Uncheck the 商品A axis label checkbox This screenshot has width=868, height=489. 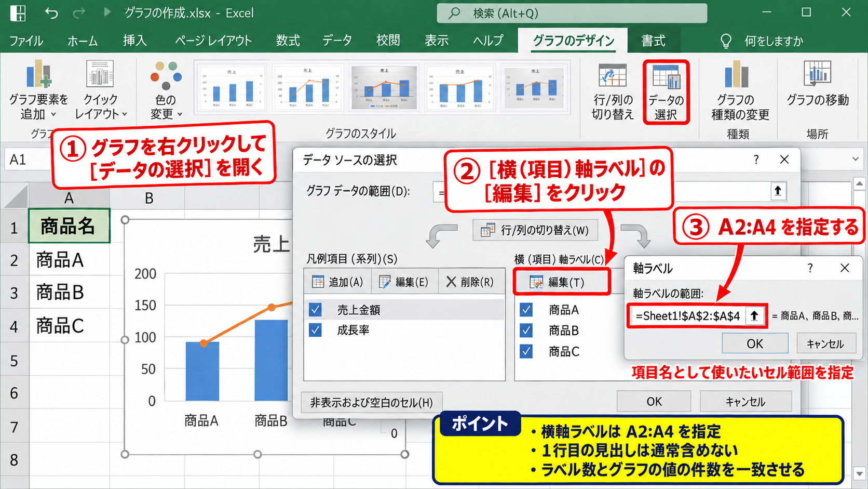point(526,310)
